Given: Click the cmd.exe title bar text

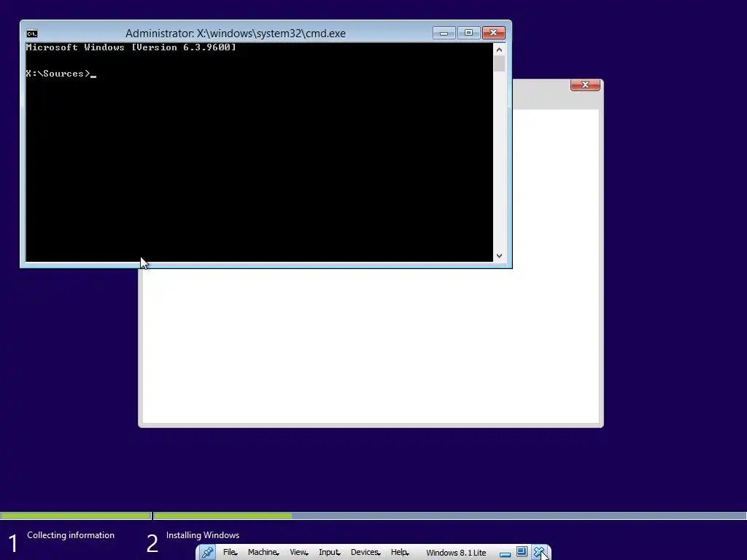Looking at the screenshot, I should [236, 34].
